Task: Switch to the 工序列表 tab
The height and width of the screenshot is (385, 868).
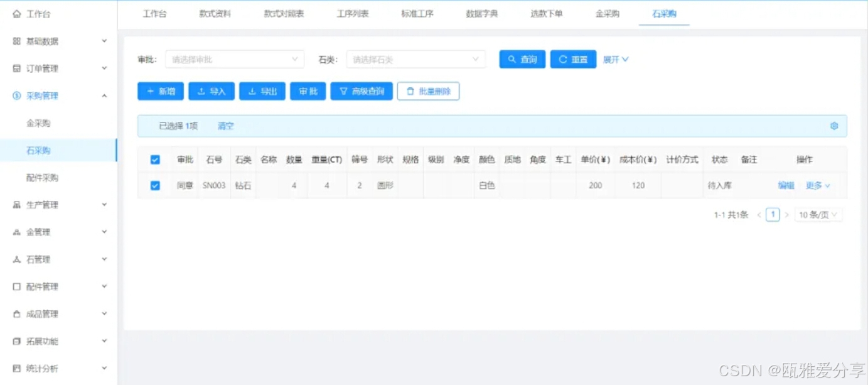Action: point(353,13)
